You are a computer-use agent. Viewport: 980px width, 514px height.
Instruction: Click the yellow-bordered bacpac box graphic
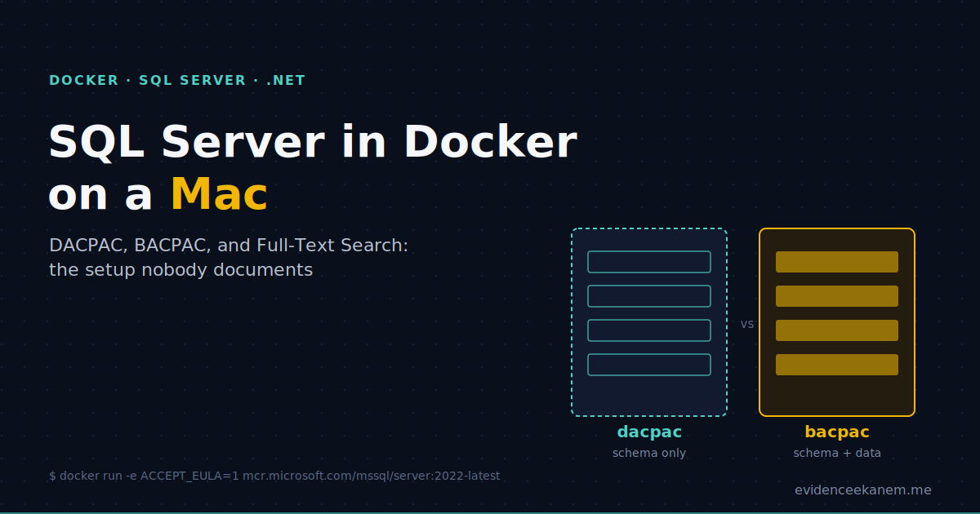pos(837,322)
